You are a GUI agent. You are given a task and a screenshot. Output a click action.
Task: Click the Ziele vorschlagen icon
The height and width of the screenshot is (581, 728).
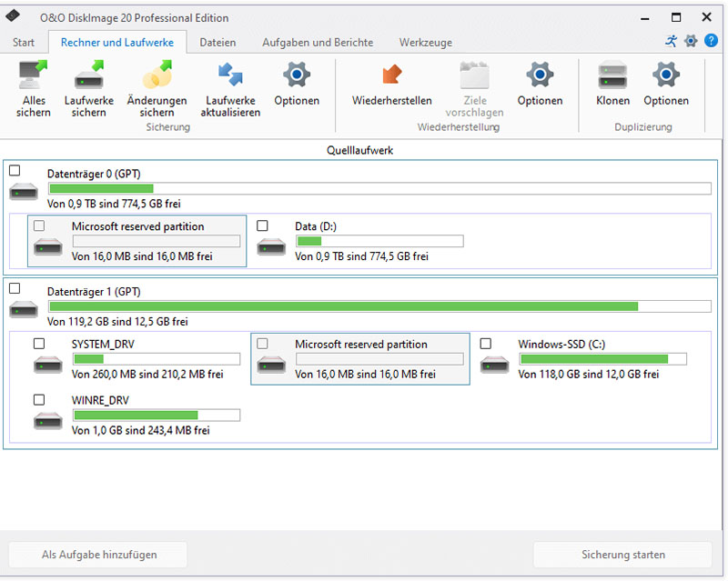(x=474, y=75)
